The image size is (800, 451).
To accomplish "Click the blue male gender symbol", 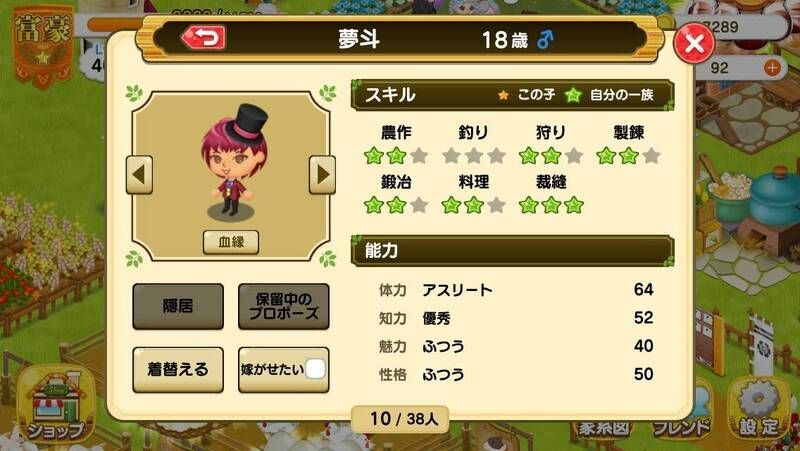I will pos(545,39).
